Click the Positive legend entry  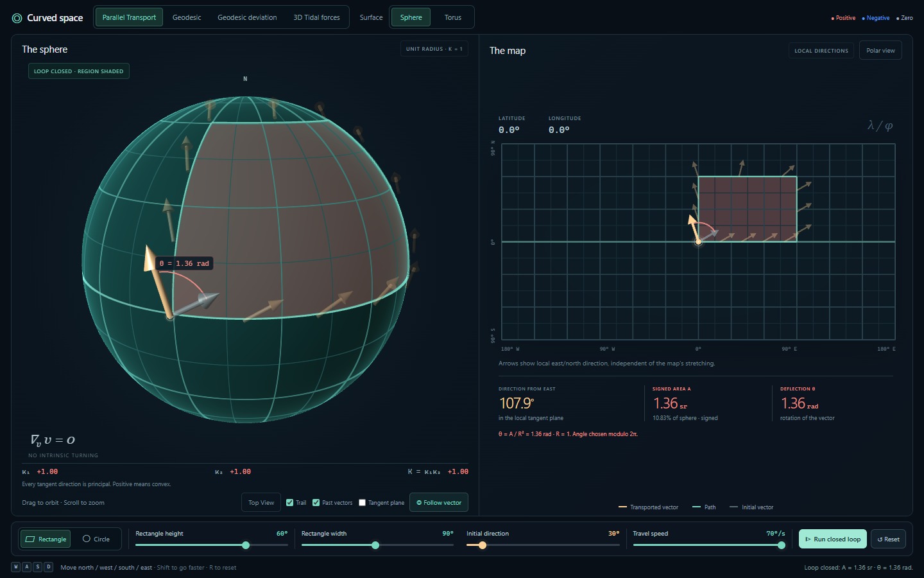pyautogui.click(x=843, y=18)
